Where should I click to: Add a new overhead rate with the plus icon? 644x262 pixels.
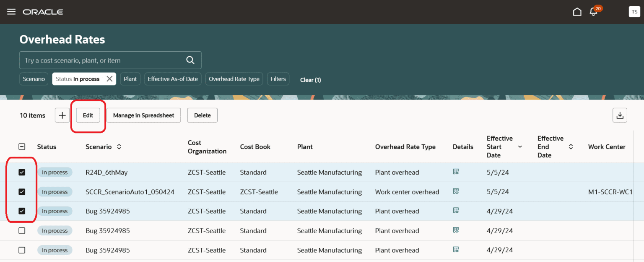[62, 115]
